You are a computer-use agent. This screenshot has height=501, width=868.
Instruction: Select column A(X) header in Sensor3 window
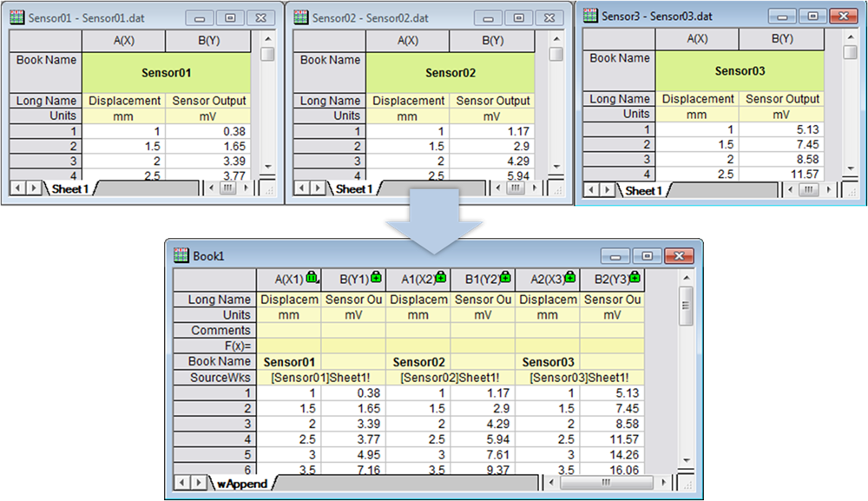tap(698, 39)
